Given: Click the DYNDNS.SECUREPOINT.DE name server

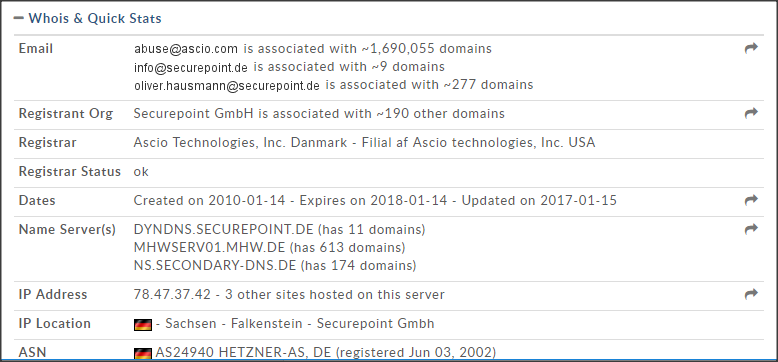Looking at the screenshot, I should [x=223, y=230].
